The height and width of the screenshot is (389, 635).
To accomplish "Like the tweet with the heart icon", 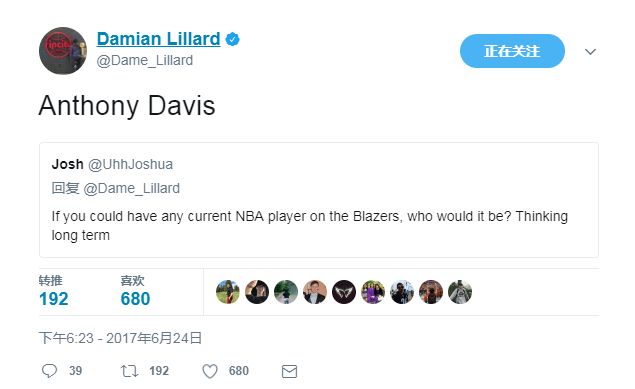I will pyautogui.click(x=210, y=371).
